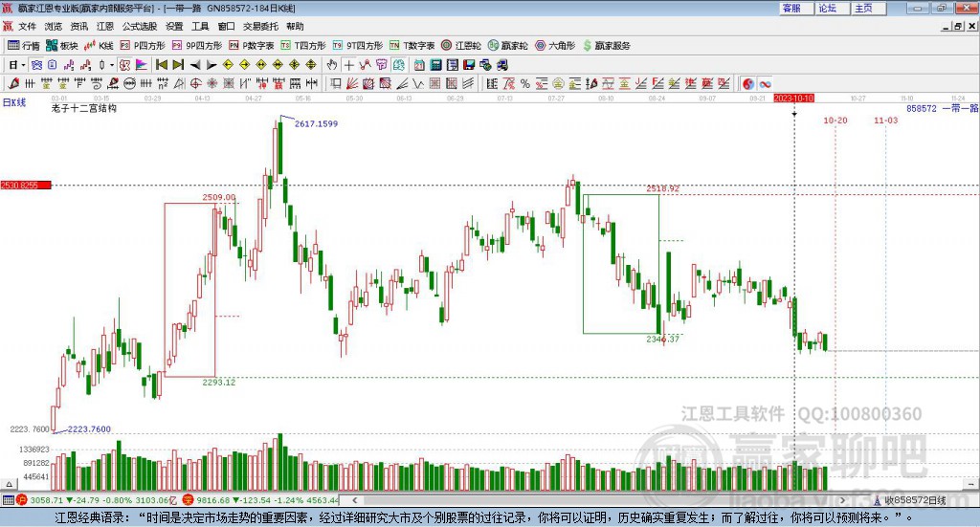
Task: Open the T数字表 number table
Action: (x=412, y=46)
